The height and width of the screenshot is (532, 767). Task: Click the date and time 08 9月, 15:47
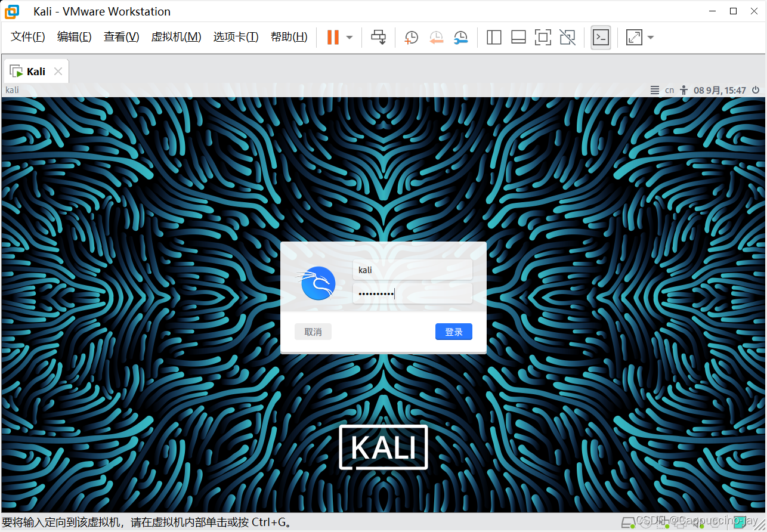tap(720, 91)
